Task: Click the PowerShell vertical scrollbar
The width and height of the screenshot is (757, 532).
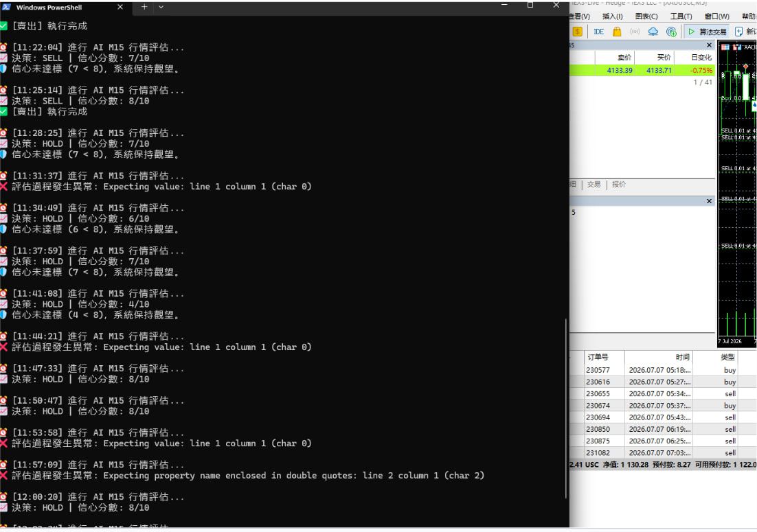Action: [x=565, y=408]
